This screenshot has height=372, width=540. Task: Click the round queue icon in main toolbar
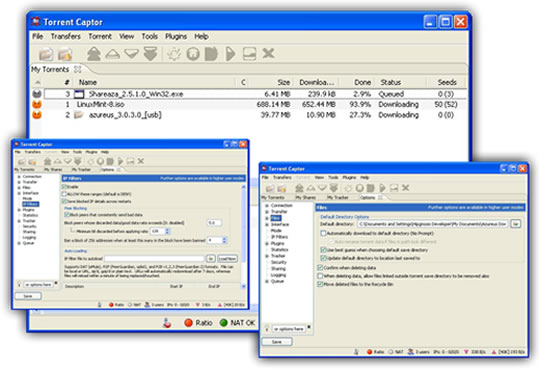(193, 54)
